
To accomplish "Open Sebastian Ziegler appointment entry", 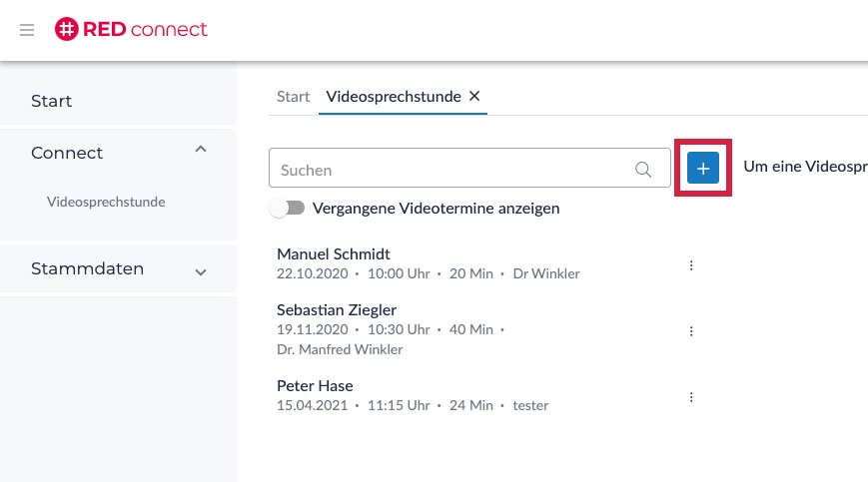I will [337, 310].
